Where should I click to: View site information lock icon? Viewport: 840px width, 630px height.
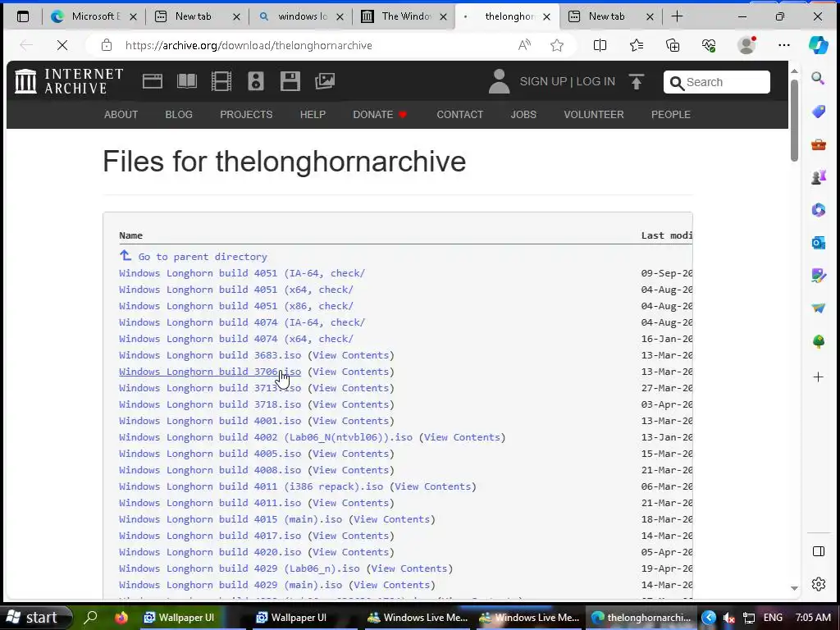107,46
